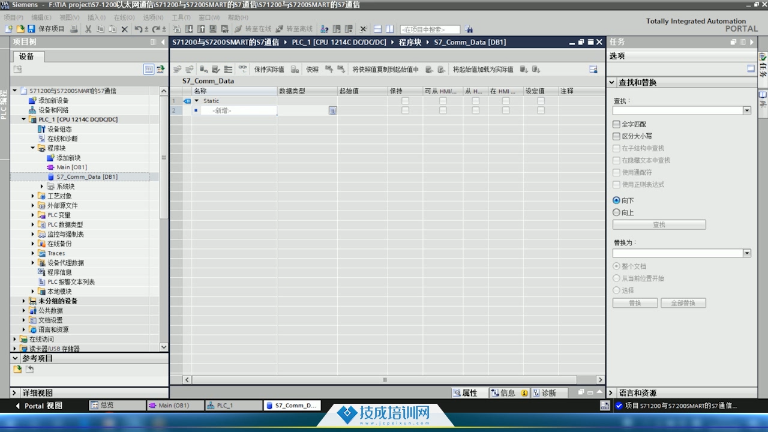This screenshot has height=432, width=768.
Task: Click the print icon in main toolbar
Action: (x=74, y=29)
